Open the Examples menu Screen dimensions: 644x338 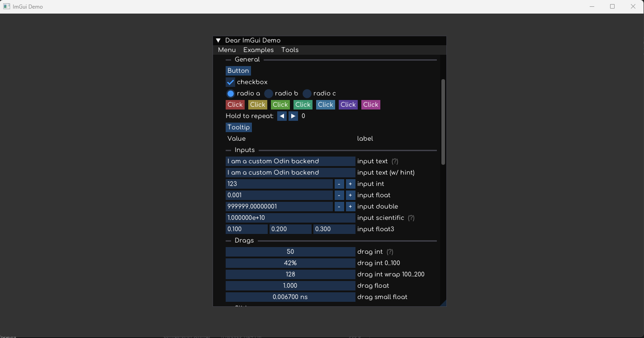point(258,50)
